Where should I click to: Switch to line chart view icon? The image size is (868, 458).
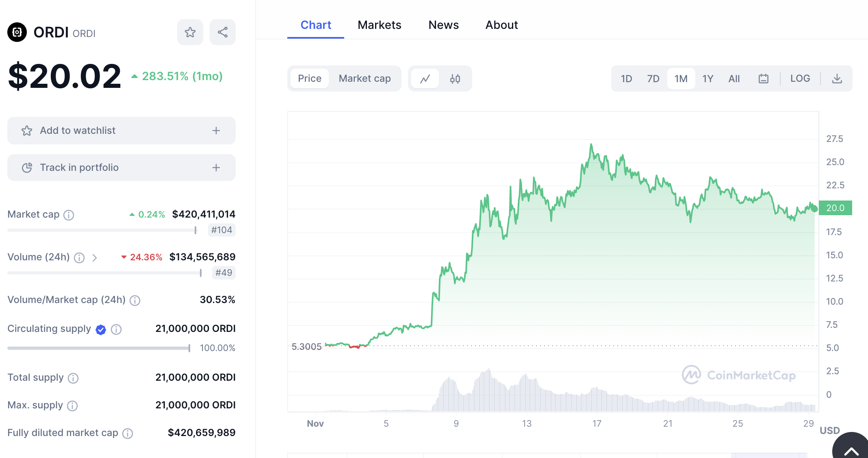[x=425, y=79]
